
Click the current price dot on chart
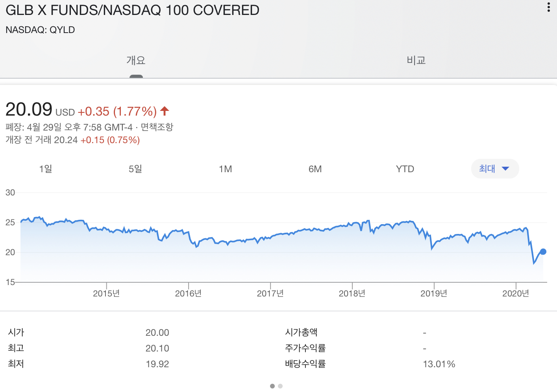(543, 252)
